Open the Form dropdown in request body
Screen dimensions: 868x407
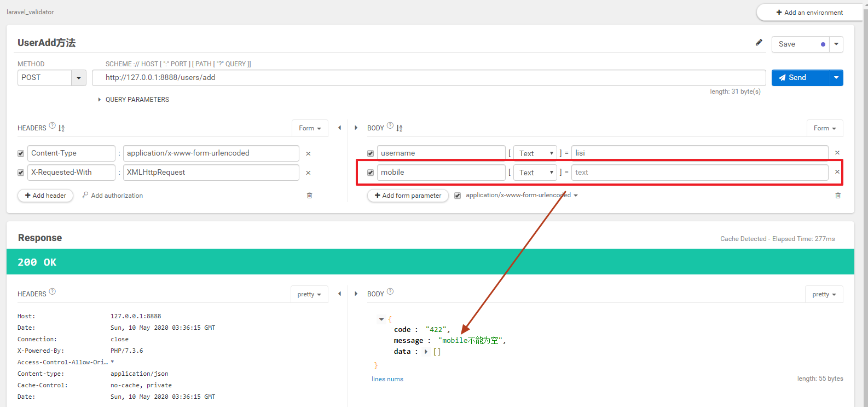[x=825, y=128]
